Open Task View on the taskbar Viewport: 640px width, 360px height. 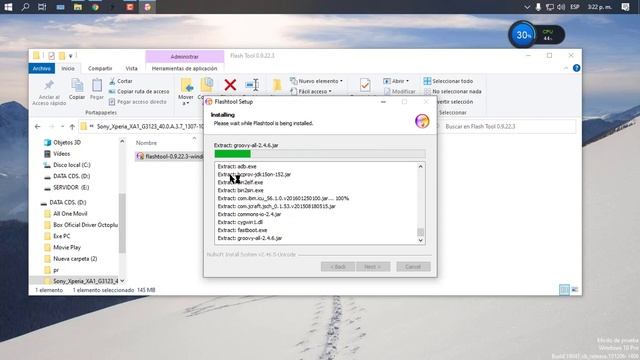coord(42,7)
